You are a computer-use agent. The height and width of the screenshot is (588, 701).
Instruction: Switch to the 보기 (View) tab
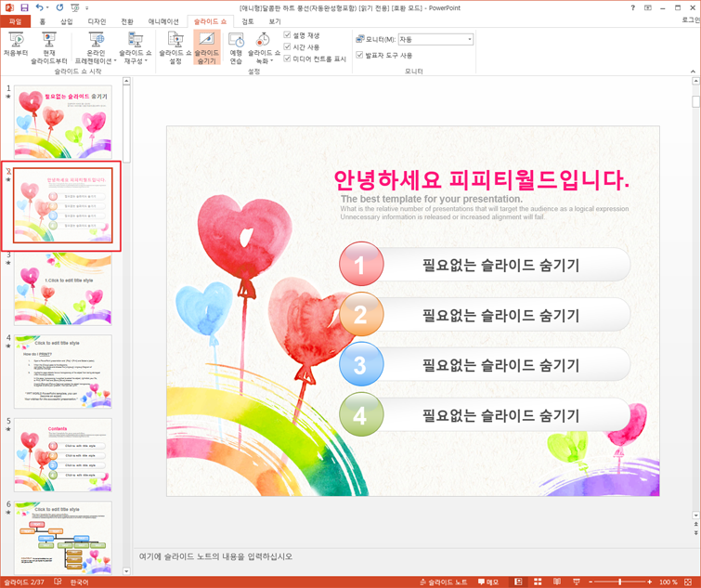(x=275, y=21)
